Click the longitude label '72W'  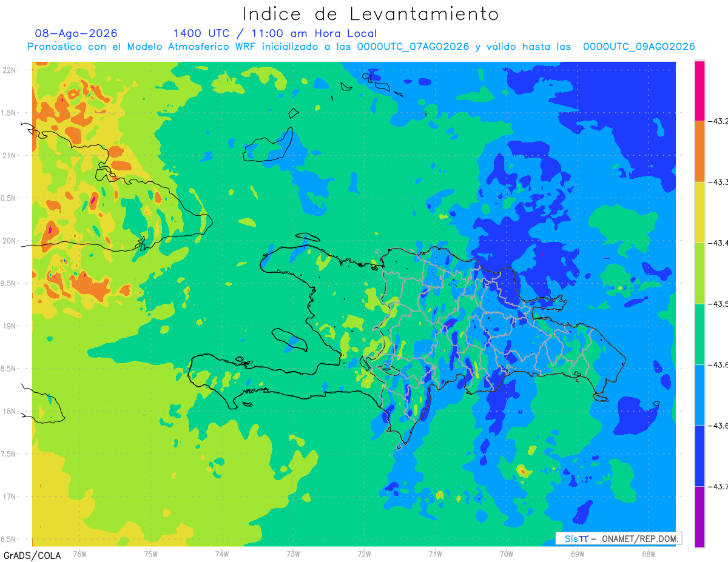tap(364, 554)
